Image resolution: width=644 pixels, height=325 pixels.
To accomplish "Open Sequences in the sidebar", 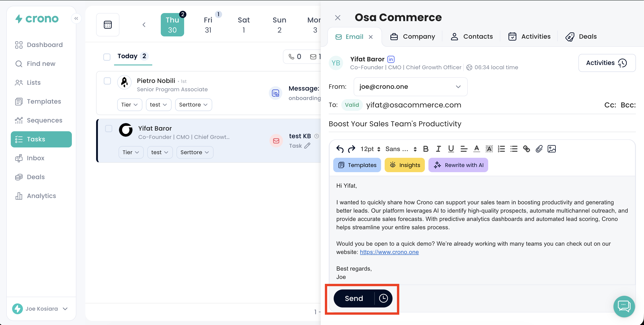I will (44, 120).
